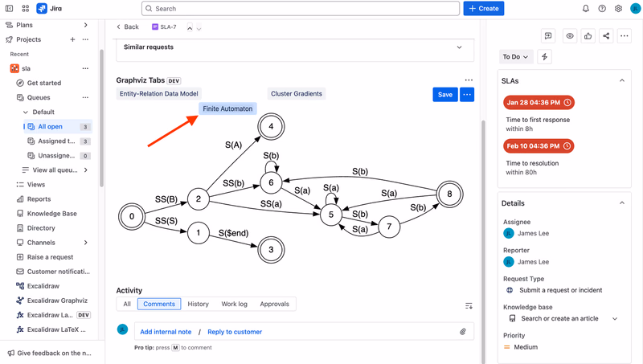Click the blue Save button
643x364 pixels.
[445, 95]
